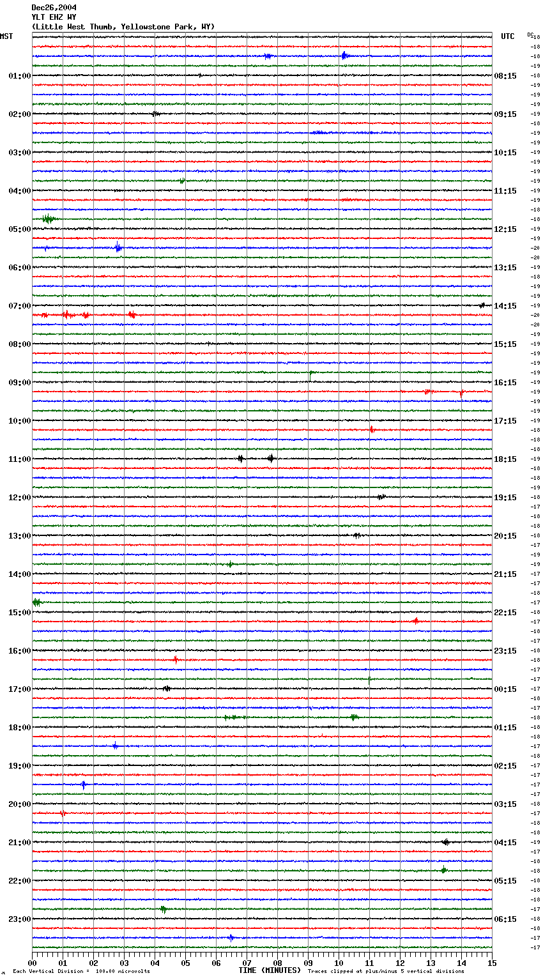Pick the 22:15 UTC time label
Image resolution: width=543 pixels, height=980 pixels.
505,613
